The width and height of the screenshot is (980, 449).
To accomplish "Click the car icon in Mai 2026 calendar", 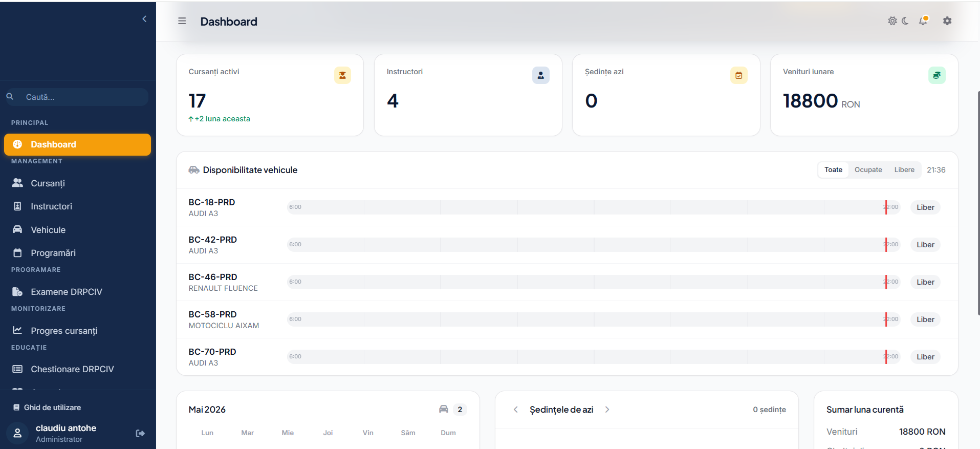I will coord(444,409).
